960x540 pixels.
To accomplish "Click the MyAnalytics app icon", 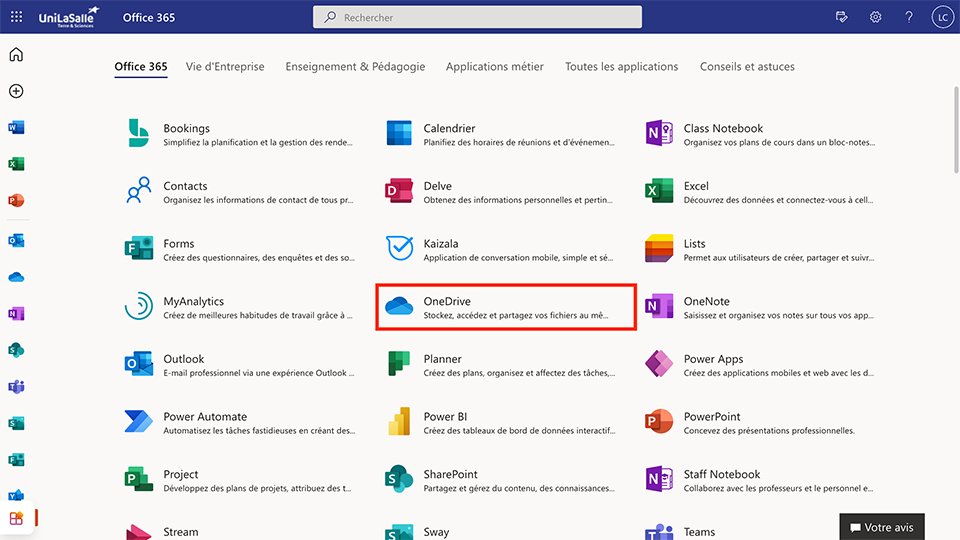I will pos(138,306).
